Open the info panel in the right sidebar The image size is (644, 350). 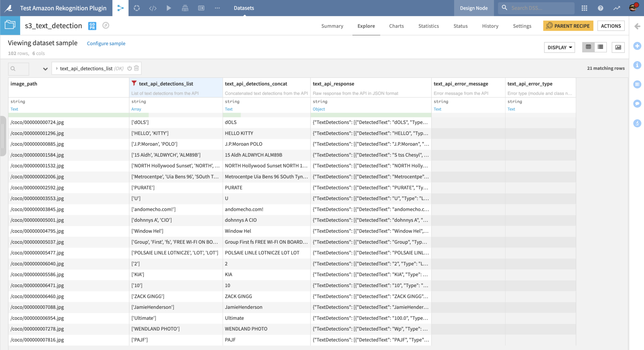pyautogui.click(x=637, y=65)
